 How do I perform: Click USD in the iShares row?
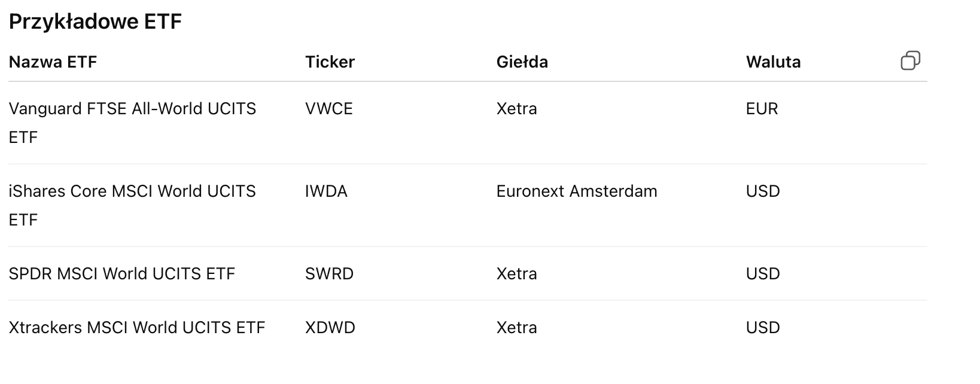763,191
